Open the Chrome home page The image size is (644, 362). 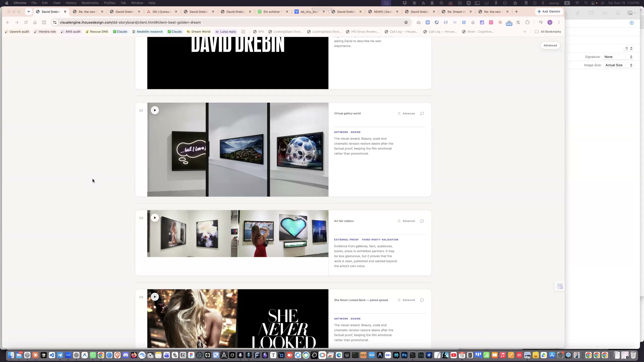click(x=35, y=22)
